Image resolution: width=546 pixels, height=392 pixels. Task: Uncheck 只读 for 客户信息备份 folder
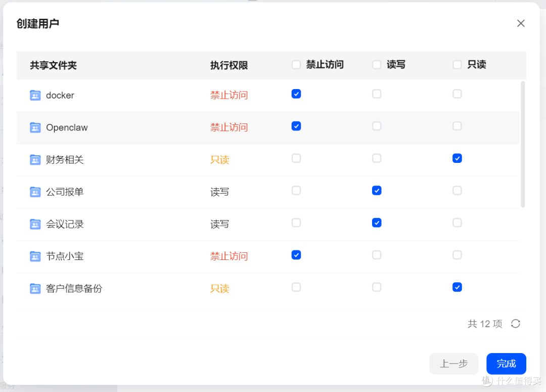[x=457, y=287]
